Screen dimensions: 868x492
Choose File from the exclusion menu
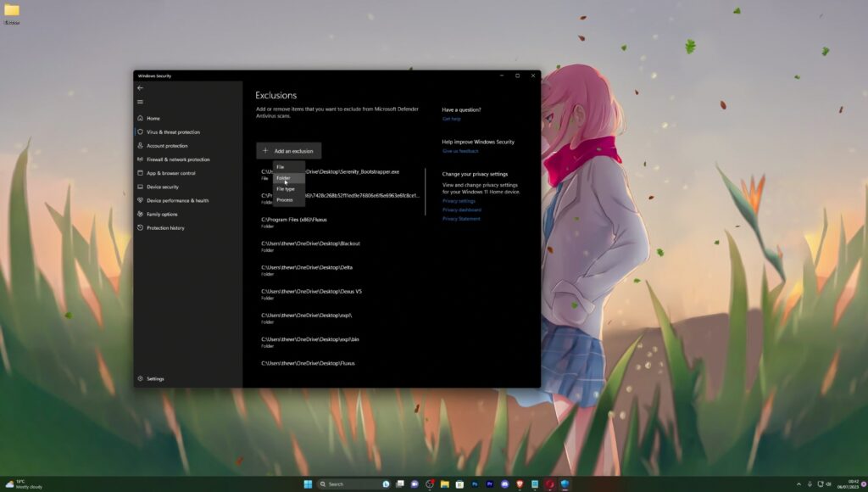288,167
